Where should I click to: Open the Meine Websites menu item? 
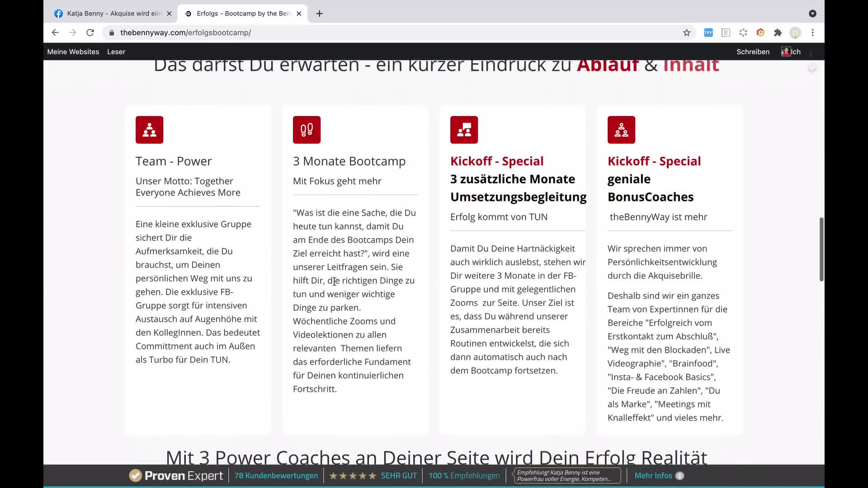click(73, 52)
